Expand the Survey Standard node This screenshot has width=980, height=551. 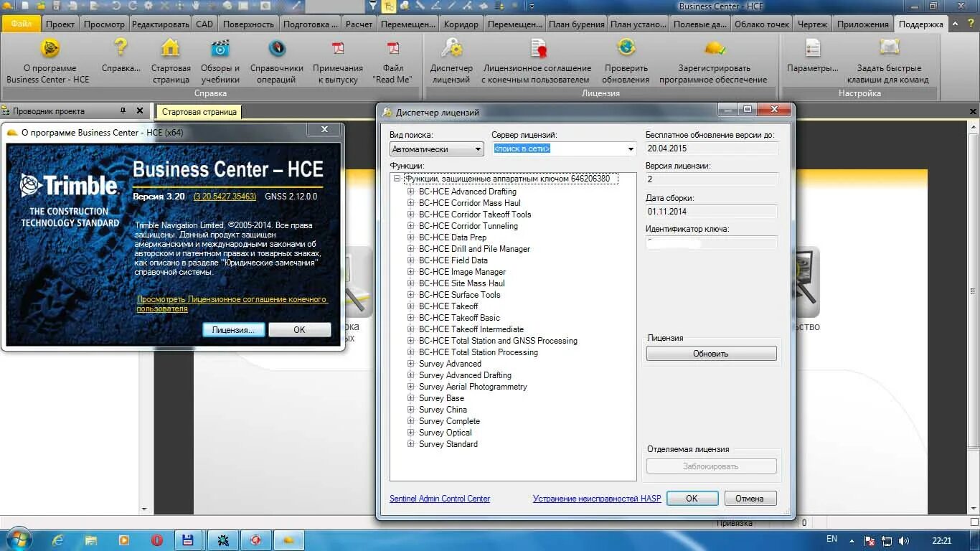[411, 444]
